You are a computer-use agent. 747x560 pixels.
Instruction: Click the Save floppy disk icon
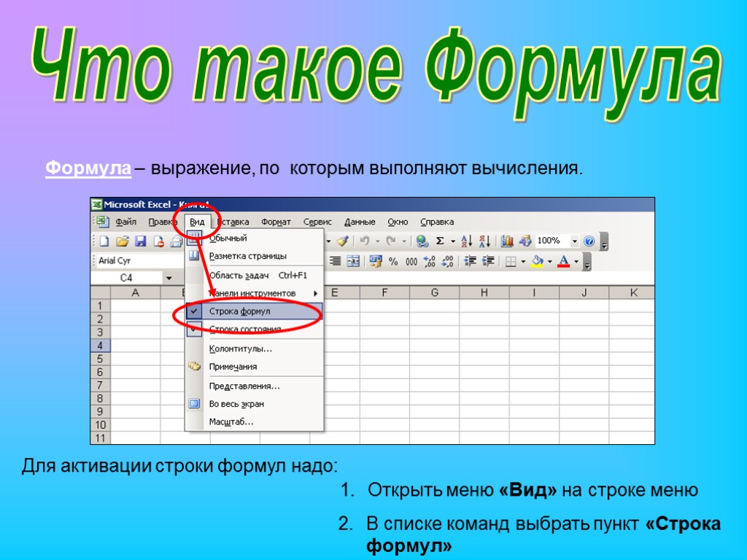[x=140, y=241]
